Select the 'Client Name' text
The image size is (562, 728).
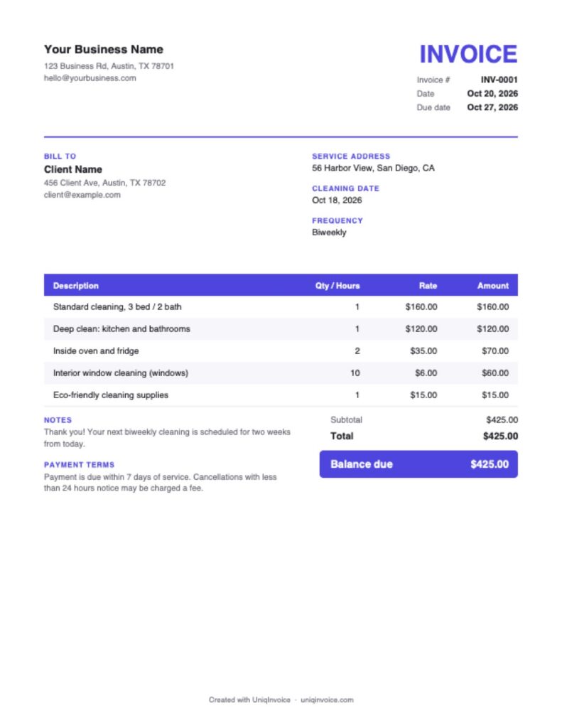73,169
